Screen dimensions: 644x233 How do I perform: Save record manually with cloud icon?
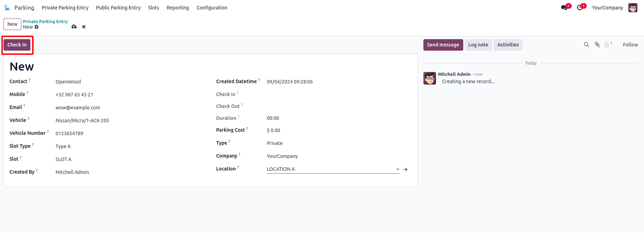point(74,27)
